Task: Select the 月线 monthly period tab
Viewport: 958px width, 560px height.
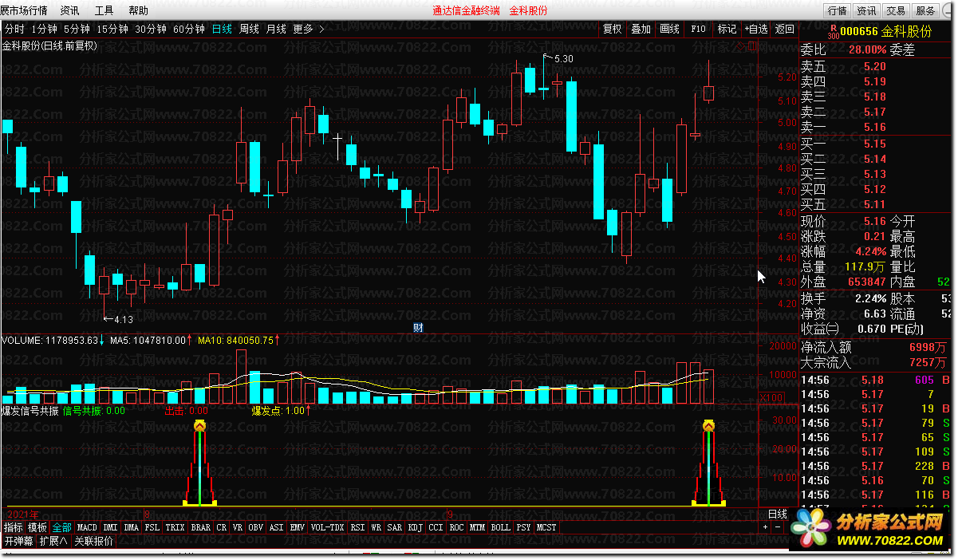Action: (276, 29)
